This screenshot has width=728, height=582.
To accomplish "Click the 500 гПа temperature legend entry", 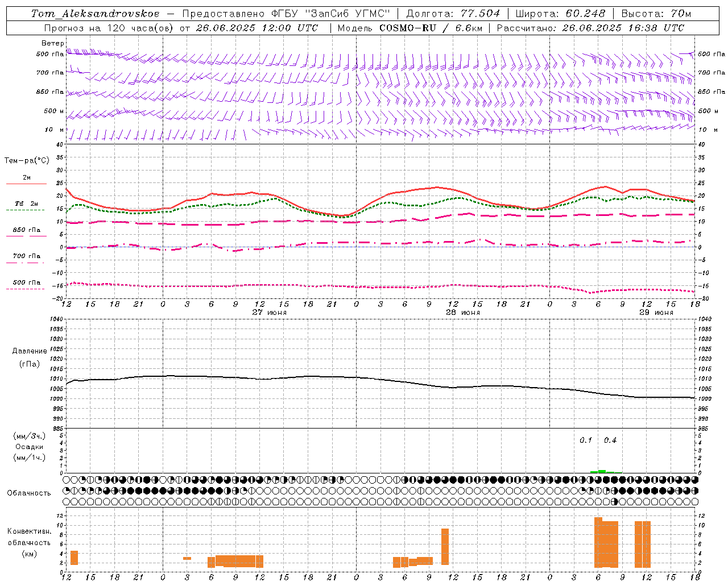I will [x=27, y=282].
